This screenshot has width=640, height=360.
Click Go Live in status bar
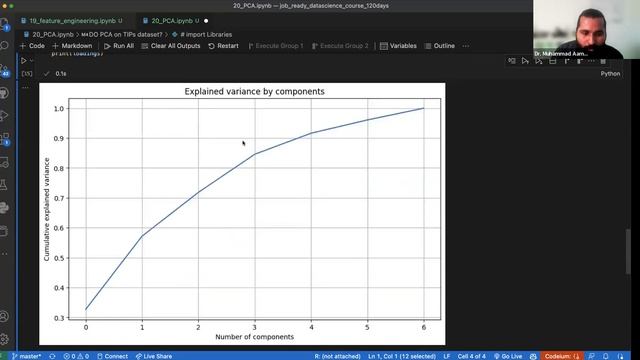508,356
